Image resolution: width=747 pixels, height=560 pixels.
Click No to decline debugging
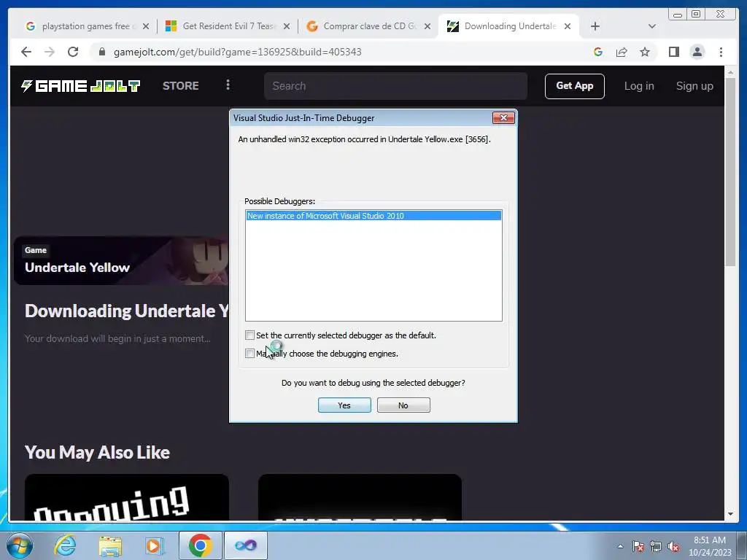tap(403, 405)
